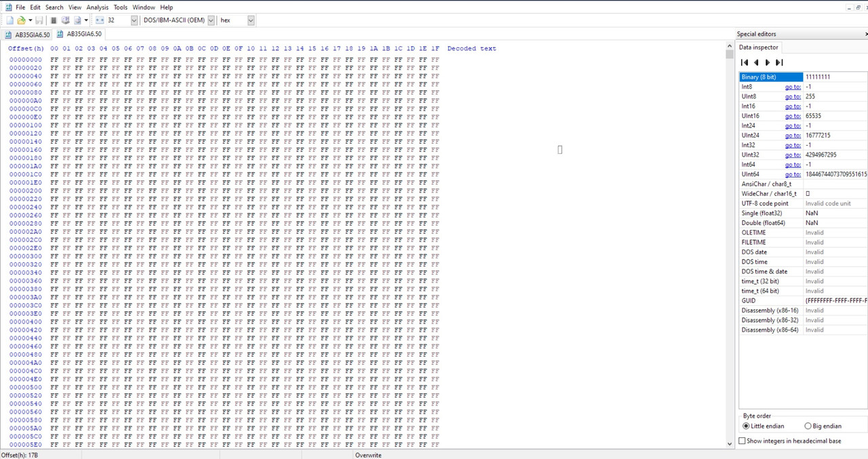Image resolution: width=868 pixels, height=459 pixels.
Task: Click go to link for UInt32
Action: click(x=793, y=155)
